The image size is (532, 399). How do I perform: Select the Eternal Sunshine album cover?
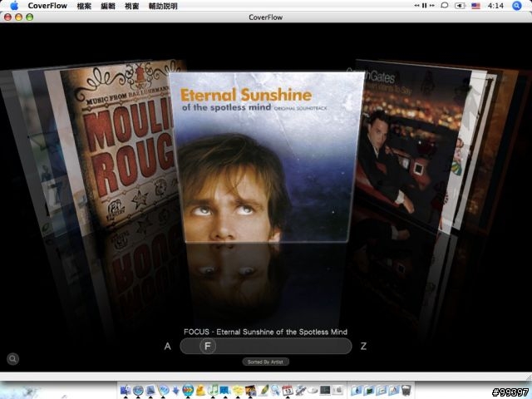point(266,157)
